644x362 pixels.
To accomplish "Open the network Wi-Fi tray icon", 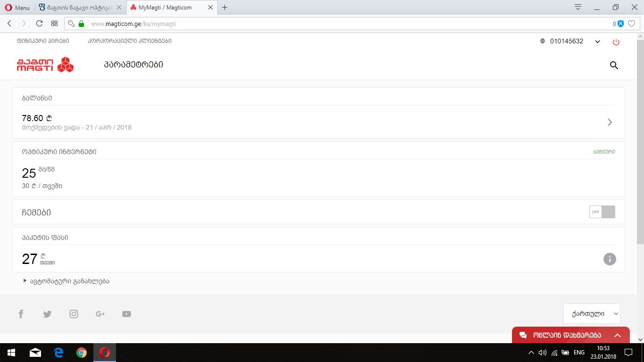I will pyautogui.click(x=554, y=353).
